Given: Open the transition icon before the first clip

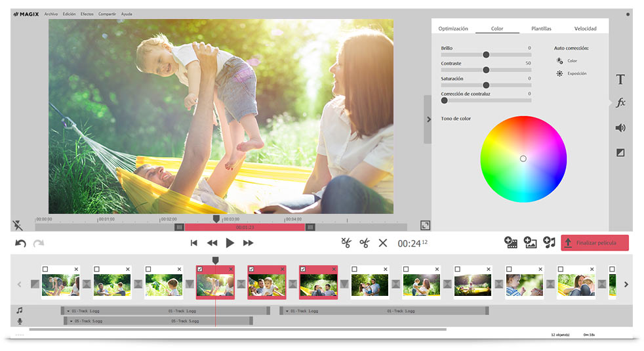Looking at the screenshot, I should point(35,284).
